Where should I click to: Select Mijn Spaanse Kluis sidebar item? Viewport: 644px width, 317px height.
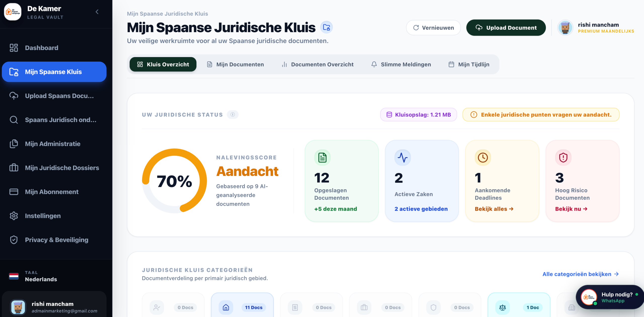point(54,72)
